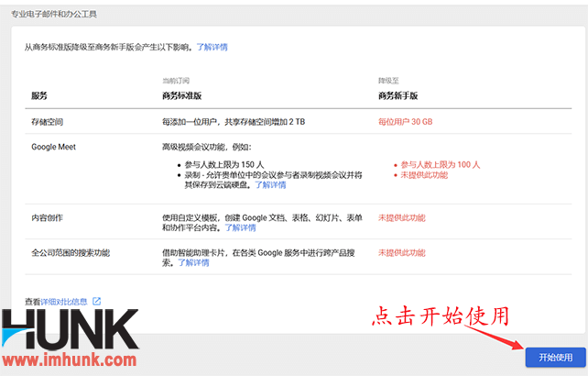The image size is (588, 376).
Task: Open 了解详情 link in the 全公司范围的搜索功能 row
Action: [193, 262]
